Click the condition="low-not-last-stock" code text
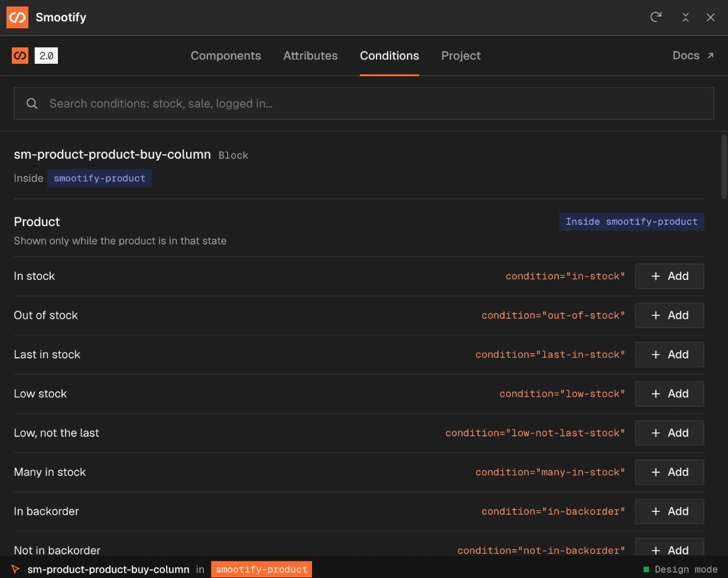The height and width of the screenshot is (578, 728). [x=535, y=433]
